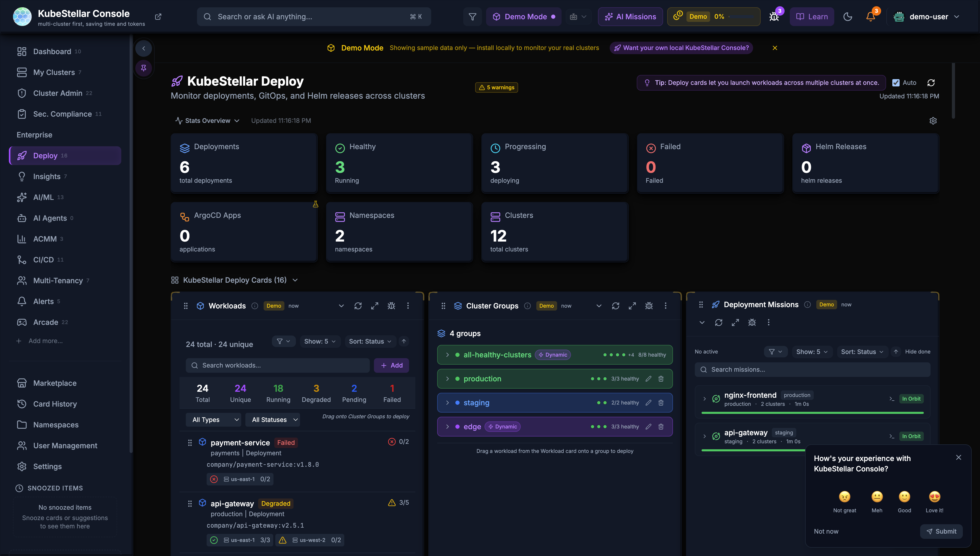Screen dimensions: 980x556
Task: Click the search or ask AI field
Action: click(x=314, y=16)
